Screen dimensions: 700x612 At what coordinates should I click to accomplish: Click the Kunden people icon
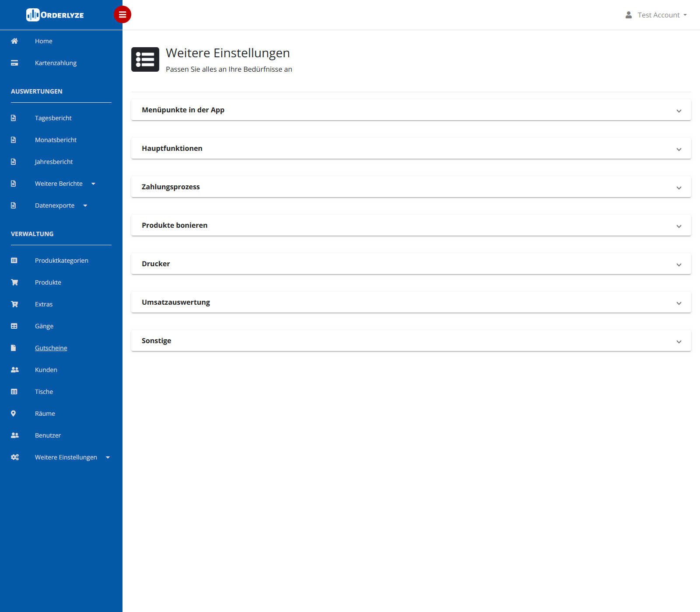pos(15,370)
